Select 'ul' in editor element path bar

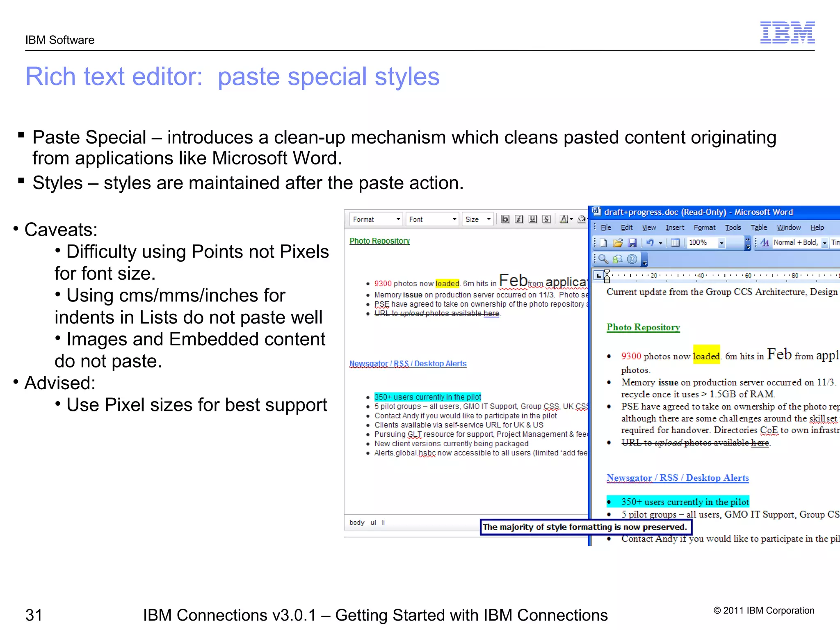(373, 523)
